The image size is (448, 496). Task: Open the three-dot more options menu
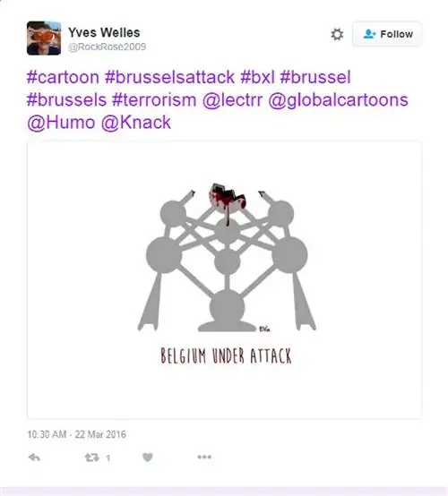coord(204,457)
